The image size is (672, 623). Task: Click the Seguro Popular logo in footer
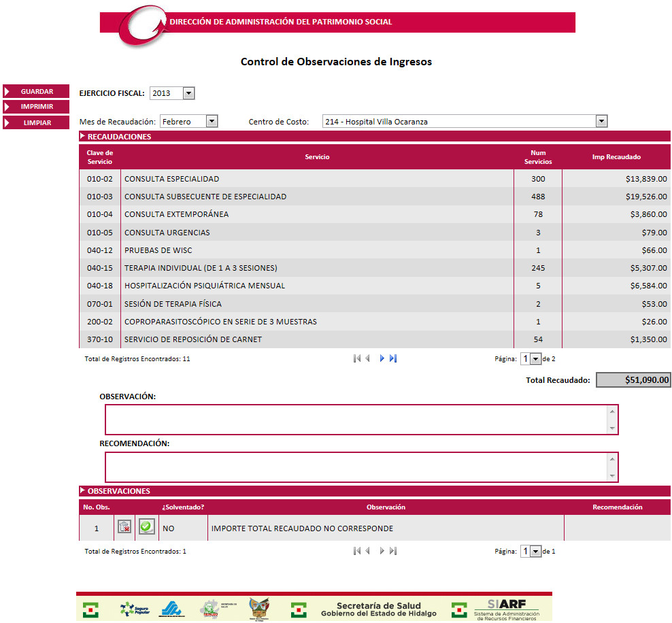[x=135, y=609]
